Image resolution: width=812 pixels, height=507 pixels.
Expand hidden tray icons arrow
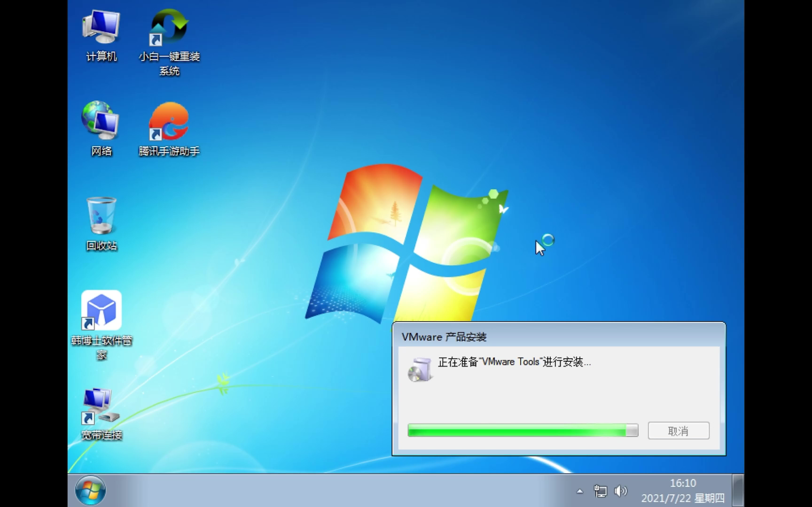(x=580, y=492)
